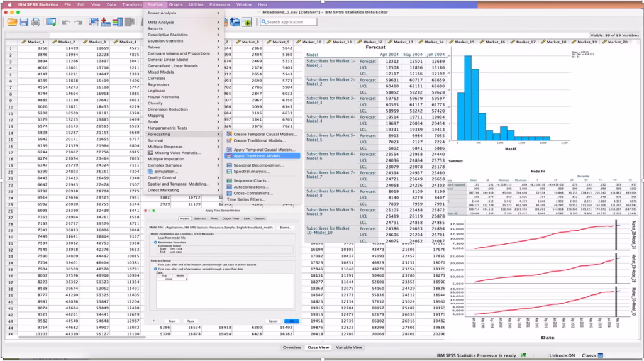This screenshot has height=361, width=644.
Task: Expand the Nonparametric Tests submenu
Action: (x=184, y=128)
